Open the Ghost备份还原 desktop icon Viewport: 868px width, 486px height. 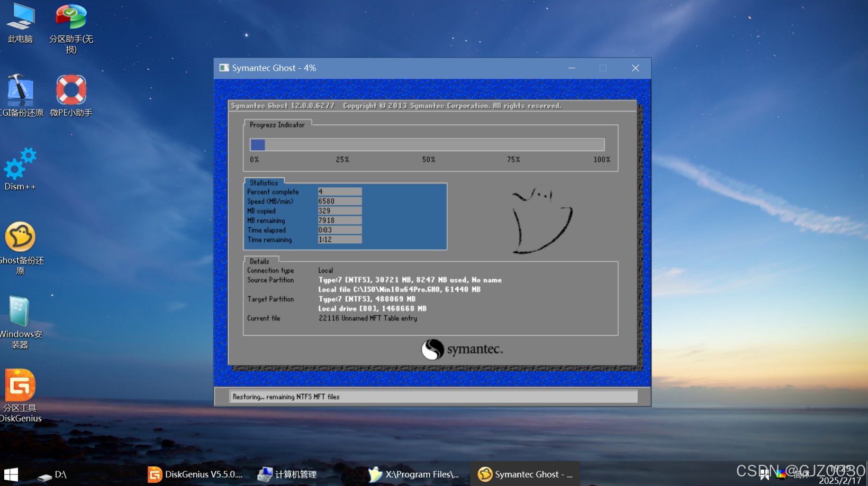pyautogui.click(x=20, y=249)
